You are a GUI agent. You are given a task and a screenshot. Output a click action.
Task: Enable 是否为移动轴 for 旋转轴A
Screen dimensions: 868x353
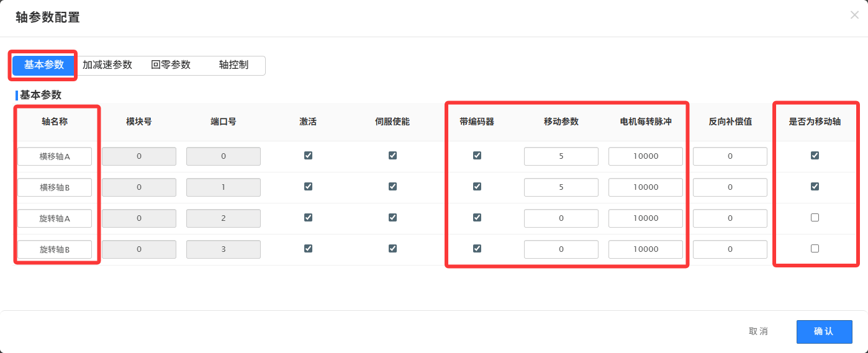pos(815,218)
